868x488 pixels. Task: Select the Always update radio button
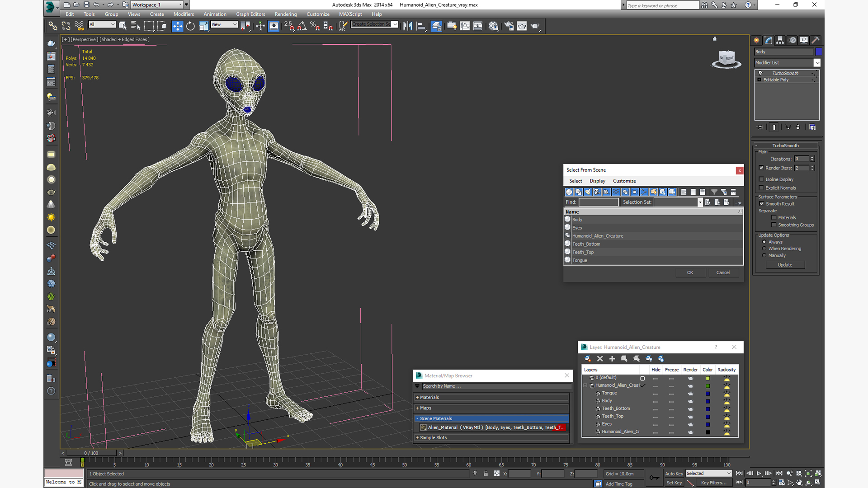click(x=764, y=242)
